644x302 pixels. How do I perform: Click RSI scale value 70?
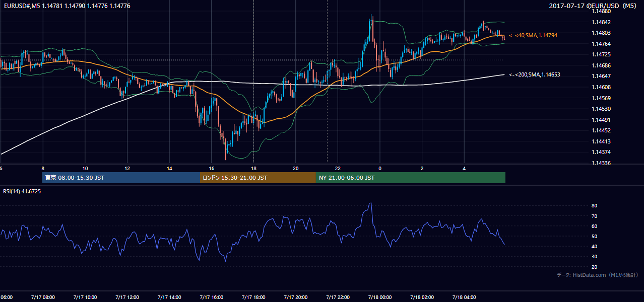click(x=595, y=216)
